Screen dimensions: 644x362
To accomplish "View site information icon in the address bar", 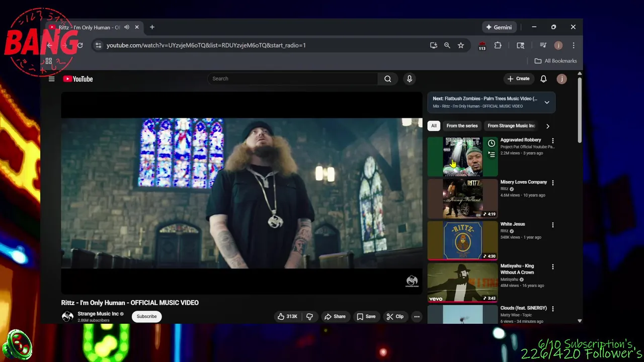I will tap(98, 45).
